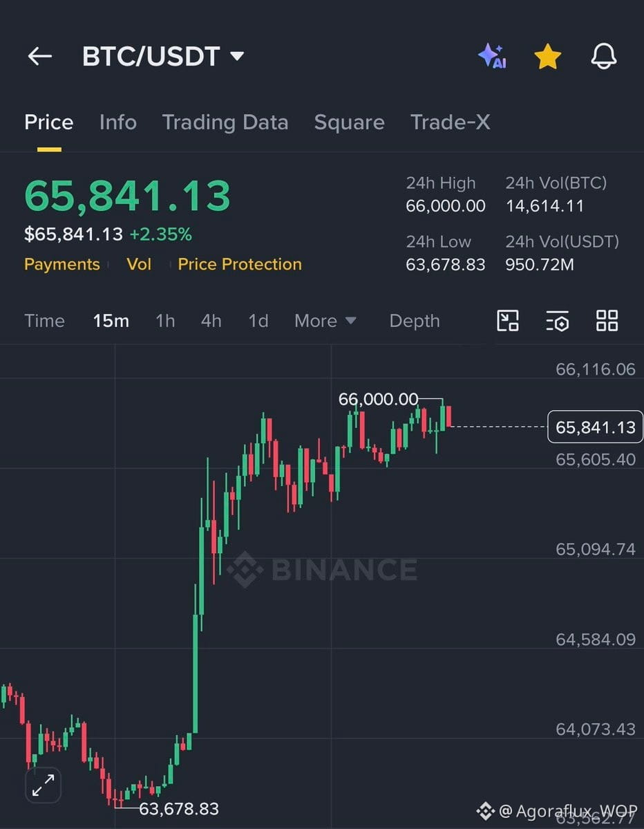
Task: Open the BTC/USDT pair selector dropdown
Action: (162, 56)
